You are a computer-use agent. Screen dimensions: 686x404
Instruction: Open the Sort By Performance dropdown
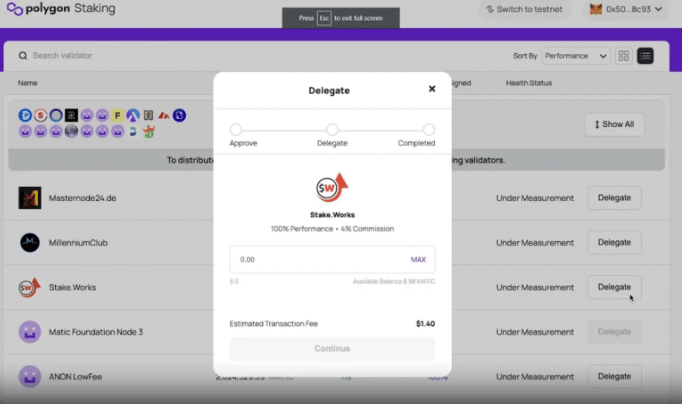[576, 56]
